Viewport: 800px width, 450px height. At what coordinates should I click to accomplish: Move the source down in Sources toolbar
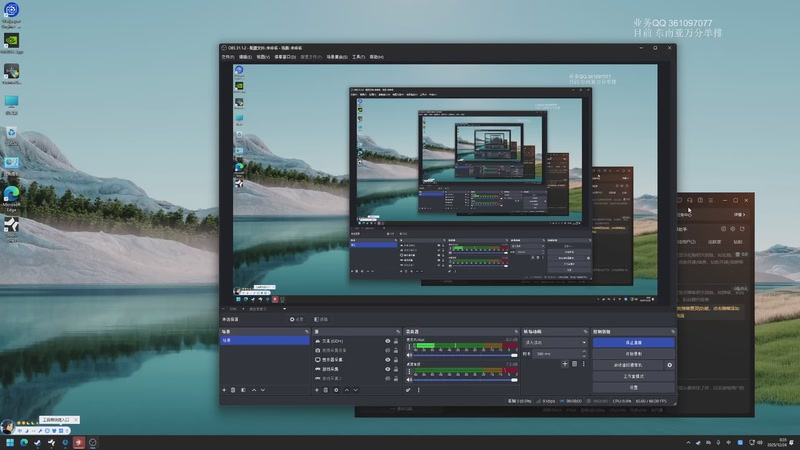[x=356, y=390]
